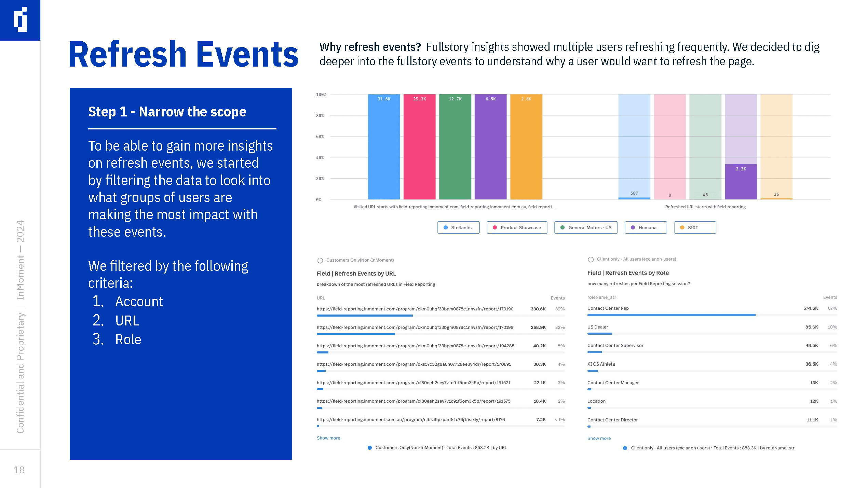The height and width of the screenshot is (488, 868).
Task: Click page number 18
Action: coord(19,470)
